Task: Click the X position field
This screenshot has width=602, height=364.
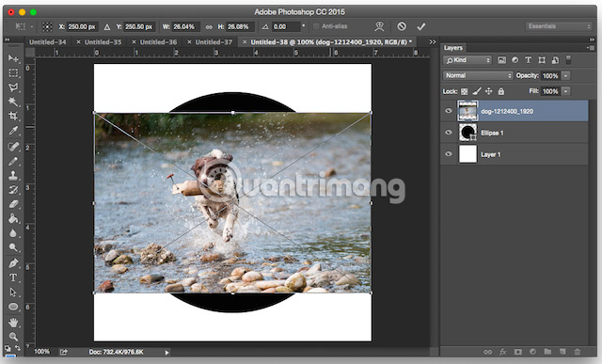Action: (x=82, y=27)
